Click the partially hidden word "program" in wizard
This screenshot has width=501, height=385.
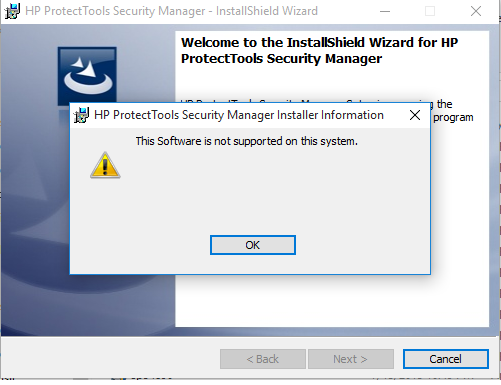point(453,118)
